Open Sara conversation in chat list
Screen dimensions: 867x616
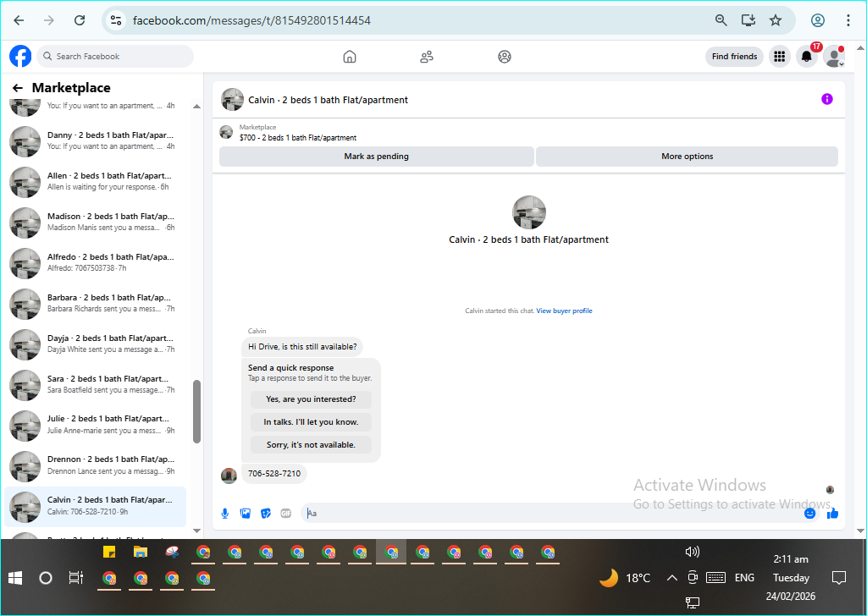pyautogui.click(x=95, y=384)
